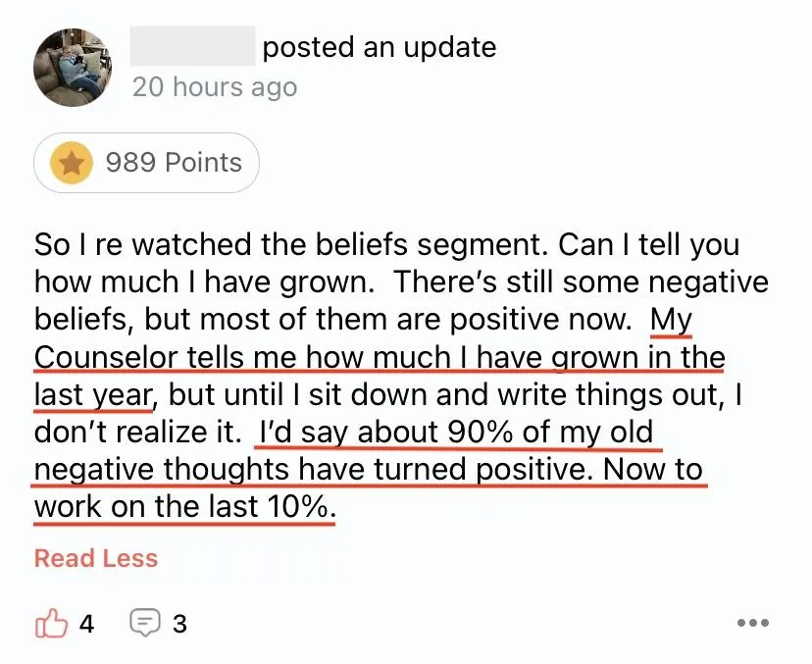This screenshot has width=812, height=664.
Task: Open comments via the speech bubble icon
Action: (144, 623)
